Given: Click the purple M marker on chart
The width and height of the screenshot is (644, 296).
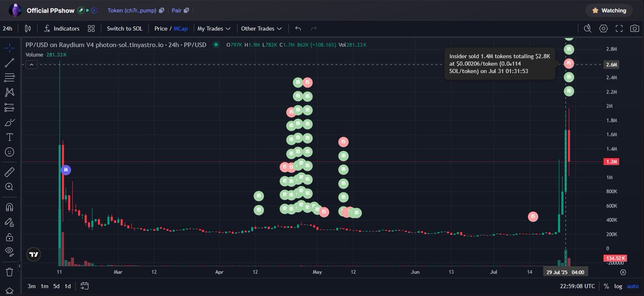Looking at the screenshot, I should coord(66,169).
